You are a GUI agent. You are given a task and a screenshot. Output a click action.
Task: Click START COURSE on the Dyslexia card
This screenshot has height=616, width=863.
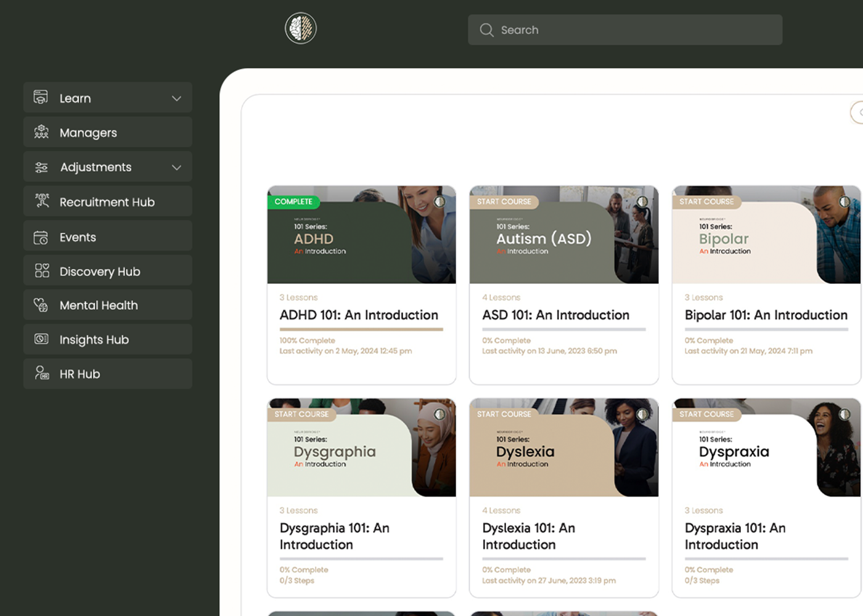point(504,414)
